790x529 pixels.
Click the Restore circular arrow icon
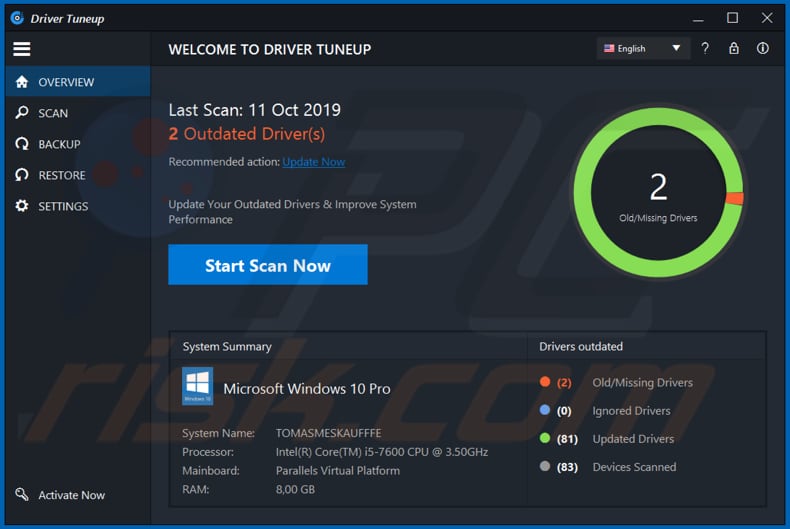[x=22, y=175]
